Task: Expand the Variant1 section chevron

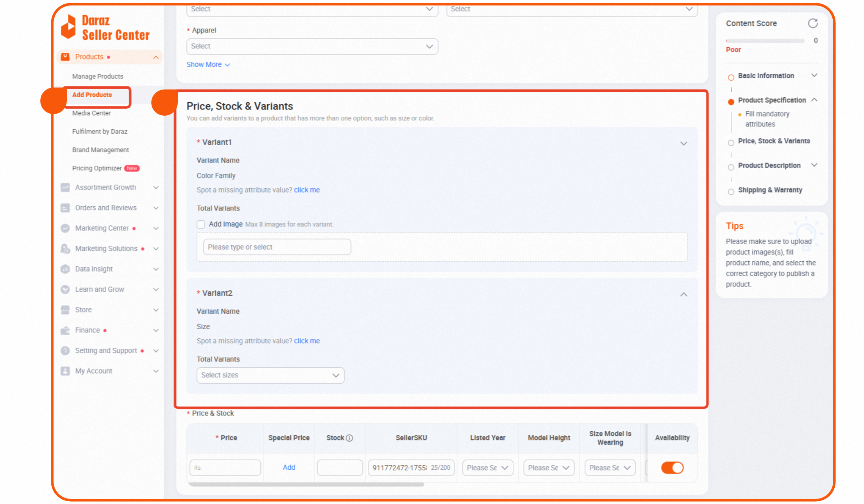Action: pyautogui.click(x=683, y=143)
